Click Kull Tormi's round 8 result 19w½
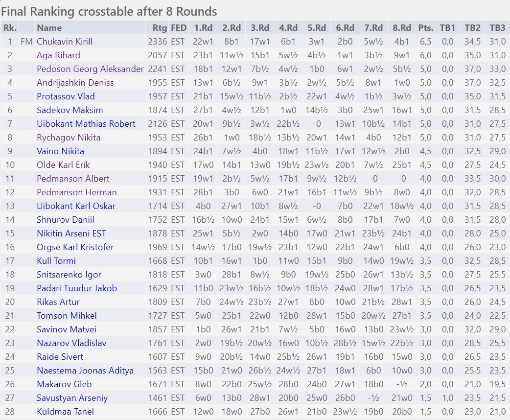510x420 pixels. click(402, 260)
